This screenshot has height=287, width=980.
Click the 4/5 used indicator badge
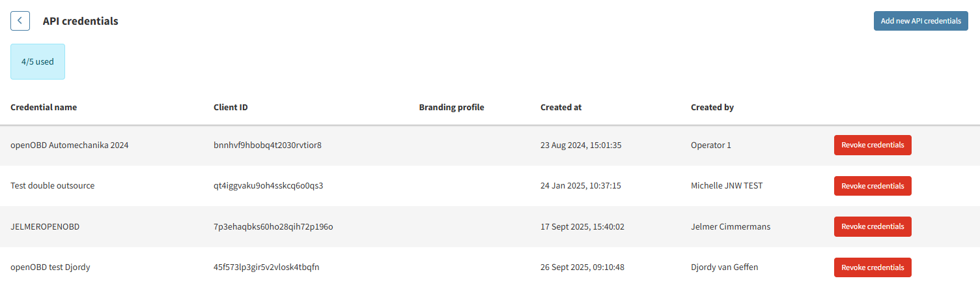pyautogui.click(x=38, y=62)
